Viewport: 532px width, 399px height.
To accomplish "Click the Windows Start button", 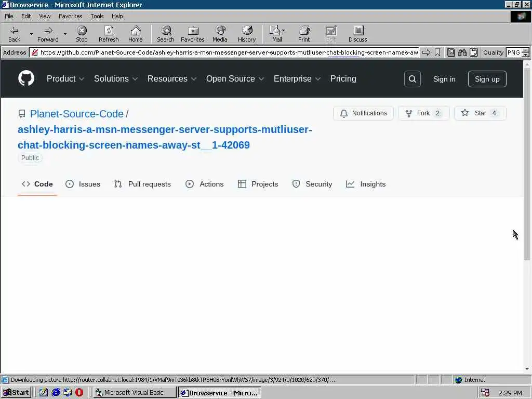I will pos(16,393).
